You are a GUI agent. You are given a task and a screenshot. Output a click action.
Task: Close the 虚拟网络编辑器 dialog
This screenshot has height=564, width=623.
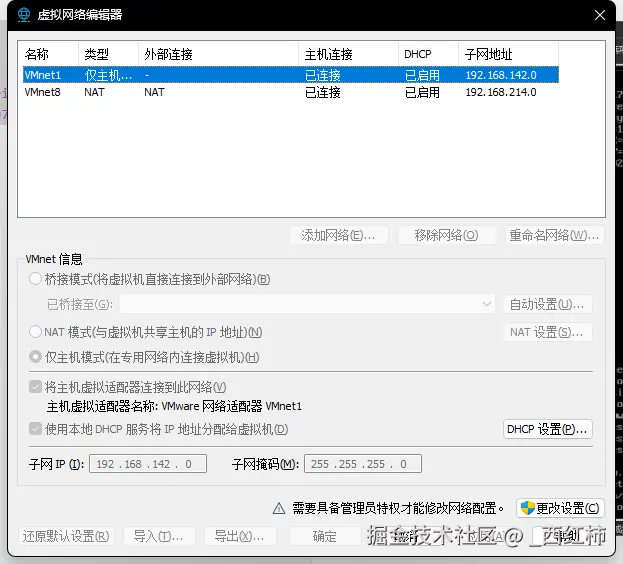pyautogui.click(x=600, y=15)
